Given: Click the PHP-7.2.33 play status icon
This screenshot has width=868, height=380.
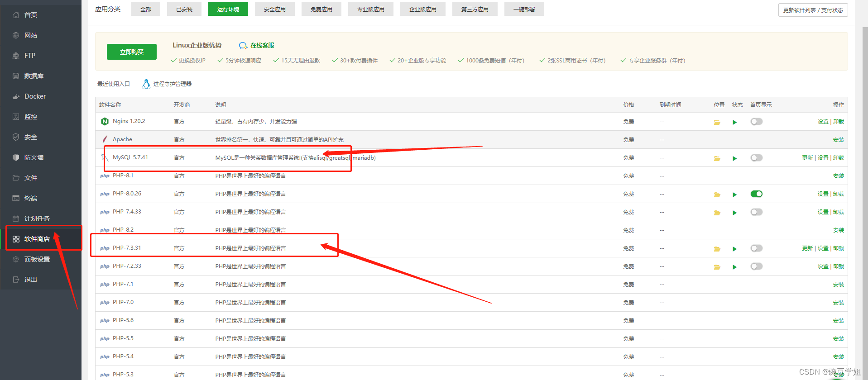Looking at the screenshot, I should 735,267.
